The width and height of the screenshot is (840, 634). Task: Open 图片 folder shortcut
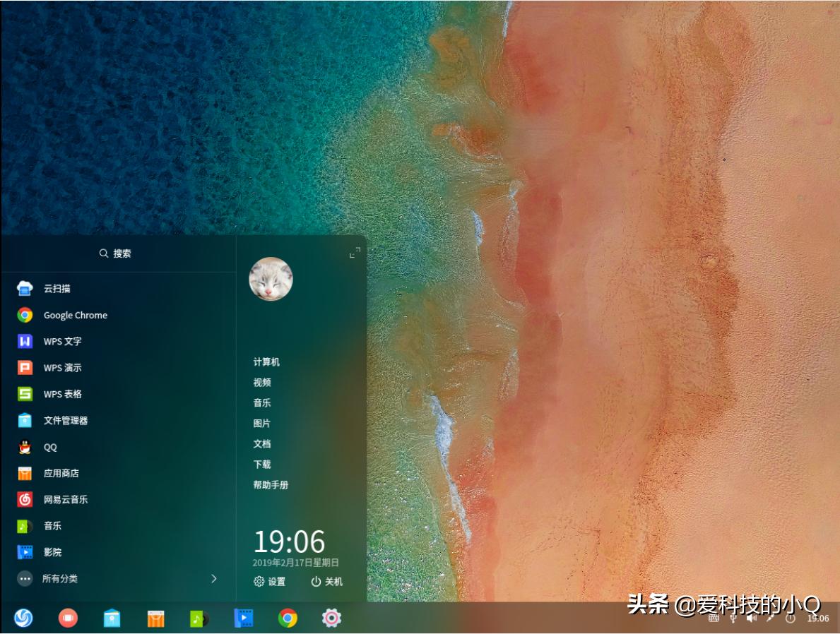click(262, 423)
